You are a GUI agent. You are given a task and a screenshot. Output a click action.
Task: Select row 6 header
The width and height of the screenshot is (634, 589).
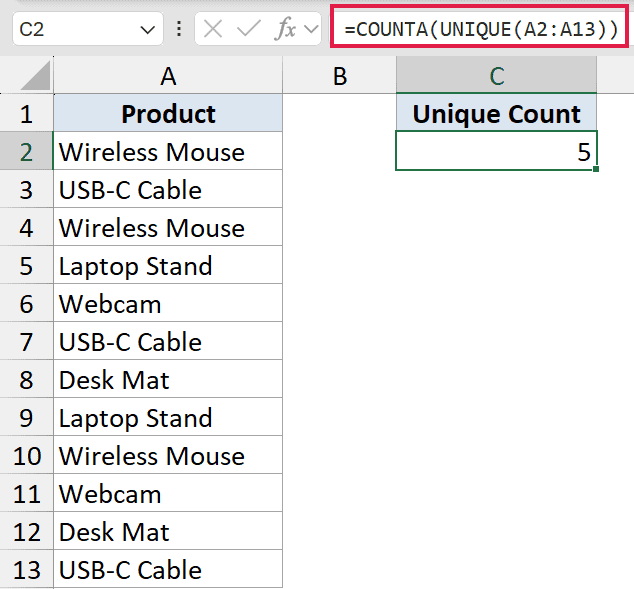point(26,303)
